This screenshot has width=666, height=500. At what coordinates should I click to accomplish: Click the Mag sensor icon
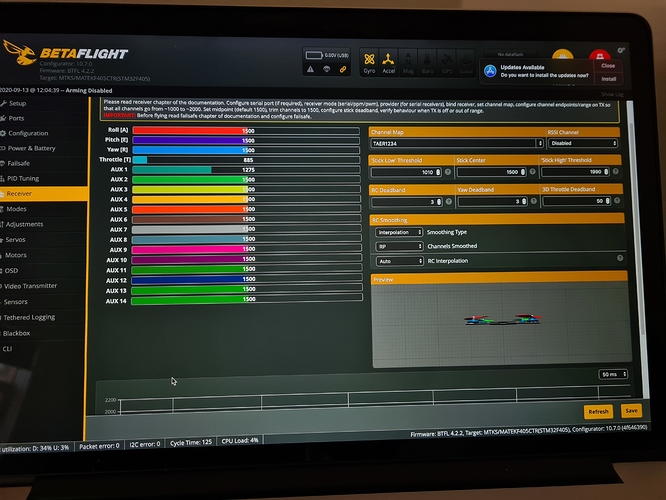408,62
